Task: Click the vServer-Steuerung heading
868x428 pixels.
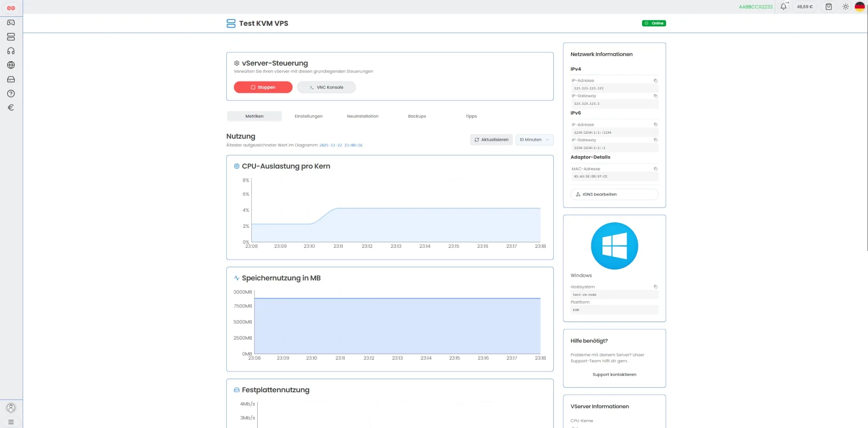Action: (x=275, y=63)
